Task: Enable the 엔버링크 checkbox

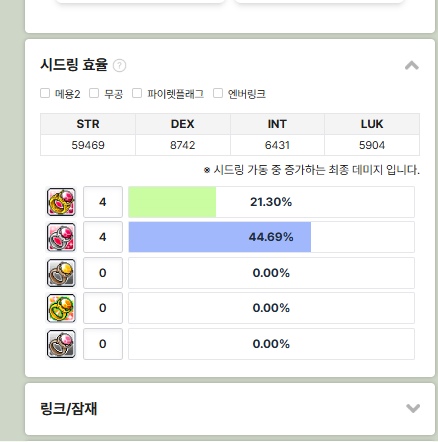Action: (218, 93)
